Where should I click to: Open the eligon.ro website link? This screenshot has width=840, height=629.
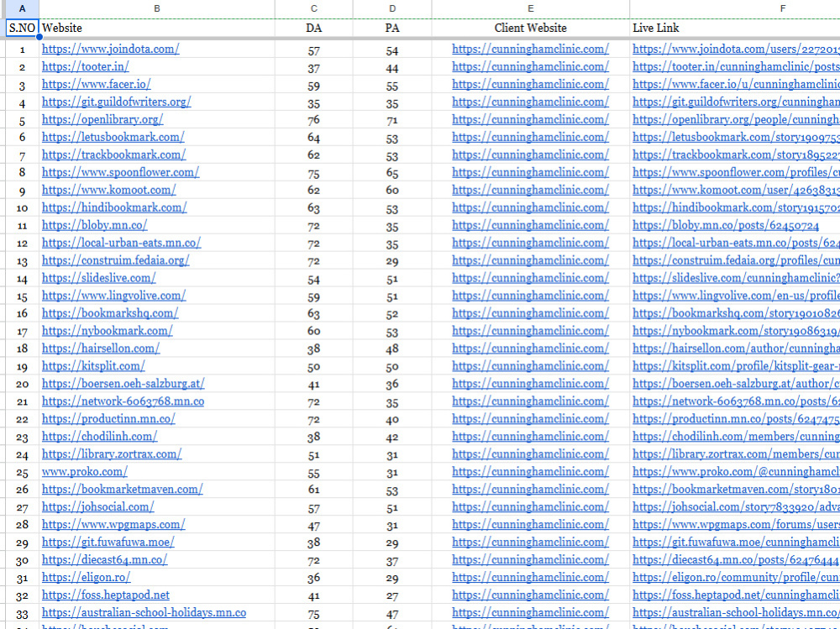point(87,578)
